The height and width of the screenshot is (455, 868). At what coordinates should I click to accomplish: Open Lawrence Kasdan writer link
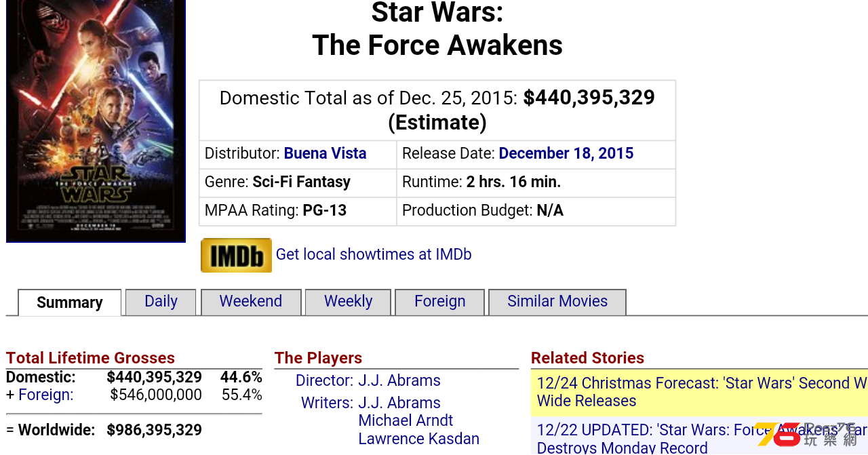[418, 439]
